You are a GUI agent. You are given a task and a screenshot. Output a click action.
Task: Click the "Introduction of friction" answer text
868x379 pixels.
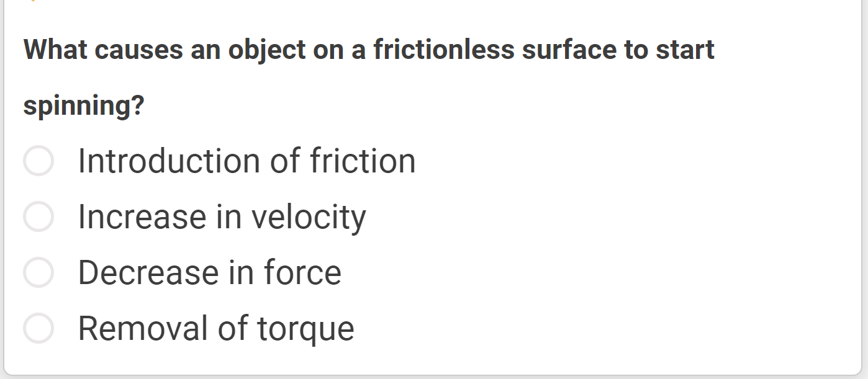click(246, 161)
